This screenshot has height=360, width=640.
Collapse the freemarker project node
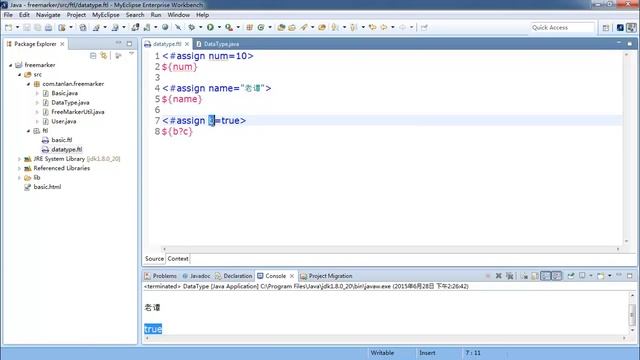[x=11, y=65]
